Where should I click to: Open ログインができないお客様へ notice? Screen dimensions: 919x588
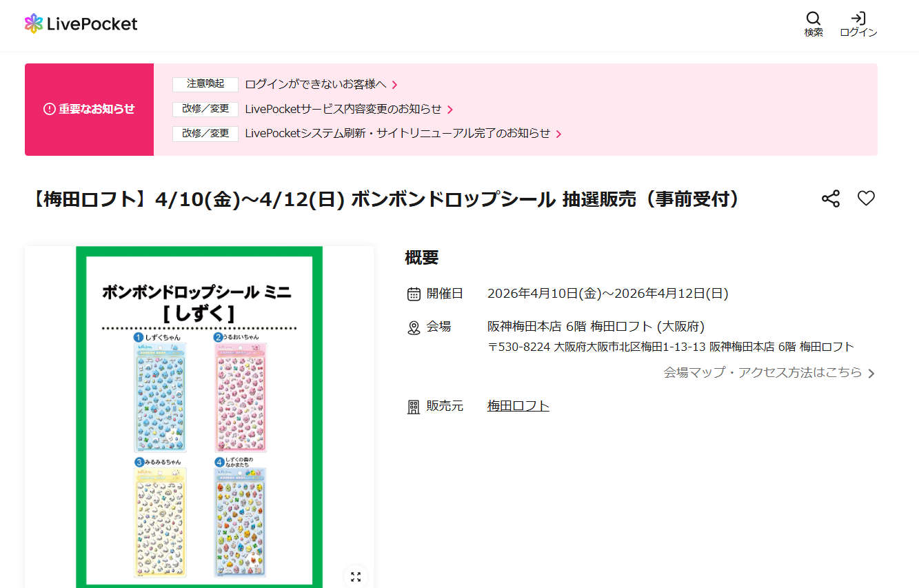[316, 85]
